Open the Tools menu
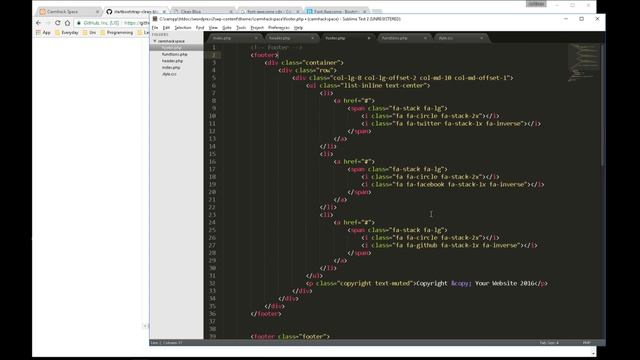 (x=241, y=28)
